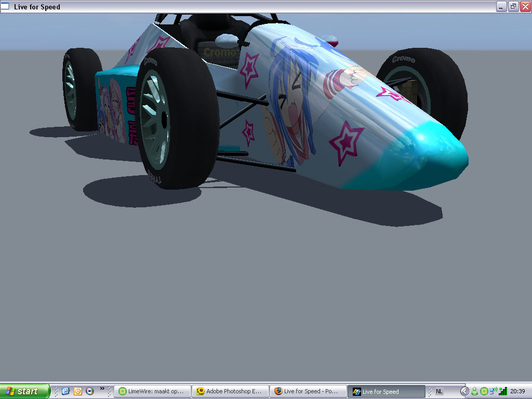Select the active Live for Speed taskbar button

386,391
